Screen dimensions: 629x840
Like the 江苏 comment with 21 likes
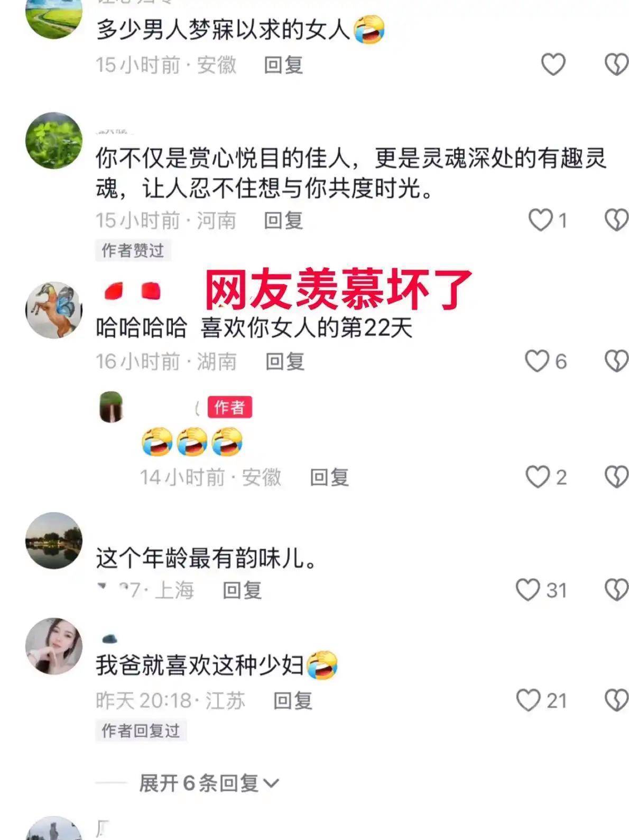(x=528, y=700)
